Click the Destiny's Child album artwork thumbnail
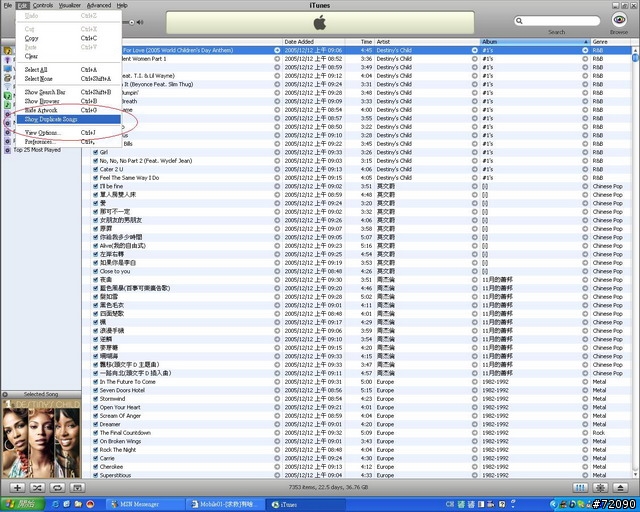The width and height of the screenshot is (640, 512). 41,439
